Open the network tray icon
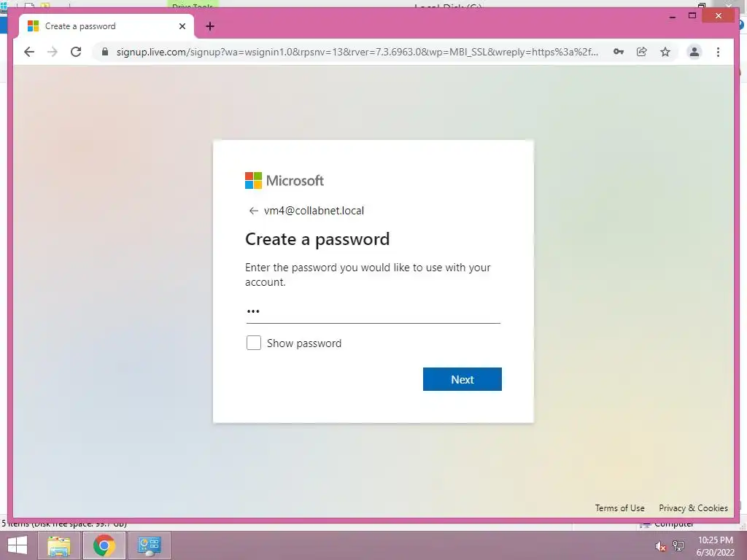This screenshot has width=747, height=560. point(678,546)
